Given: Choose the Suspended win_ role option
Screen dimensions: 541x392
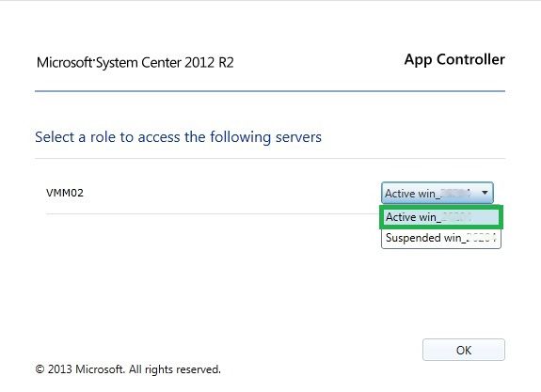Looking at the screenshot, I should coord(441,238).
